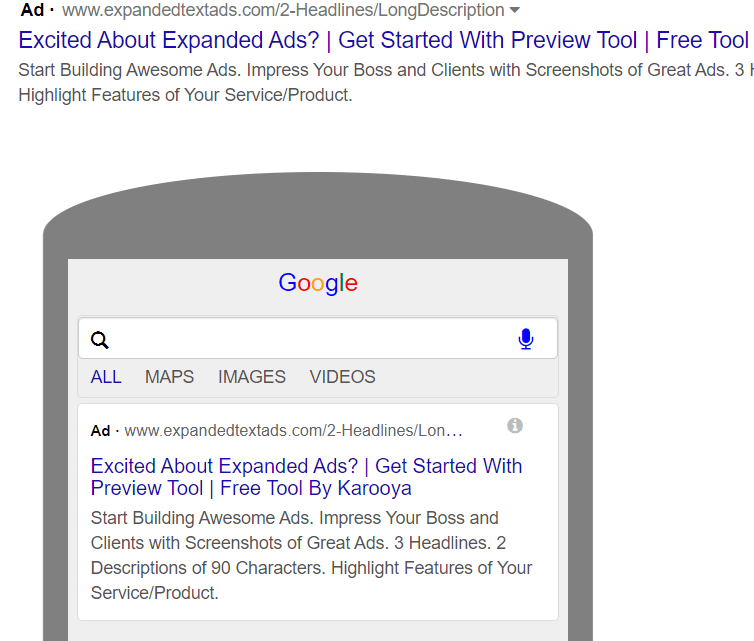Click the mobile ad description starting 'Start Building'
Screen dimensions: 754x641
tap(311, 555)
